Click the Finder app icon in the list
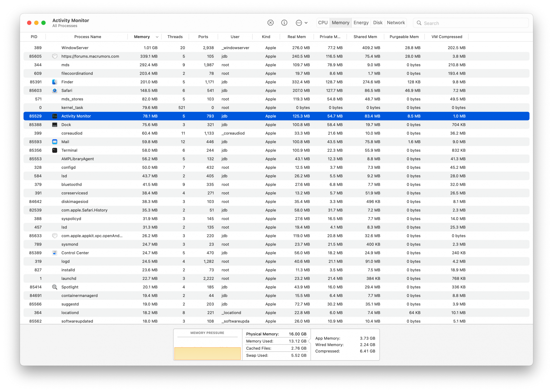The width and height of the screenshot is (553, 392). [54, 82]
